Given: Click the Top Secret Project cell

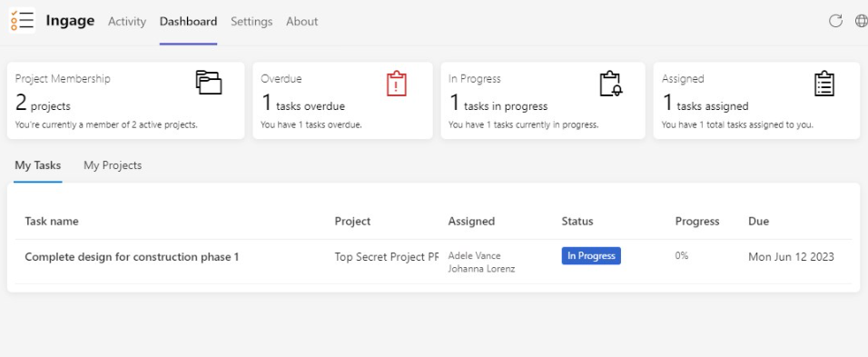Looking at the screenshot, I should pyautogui.click(x=387, y=257).
